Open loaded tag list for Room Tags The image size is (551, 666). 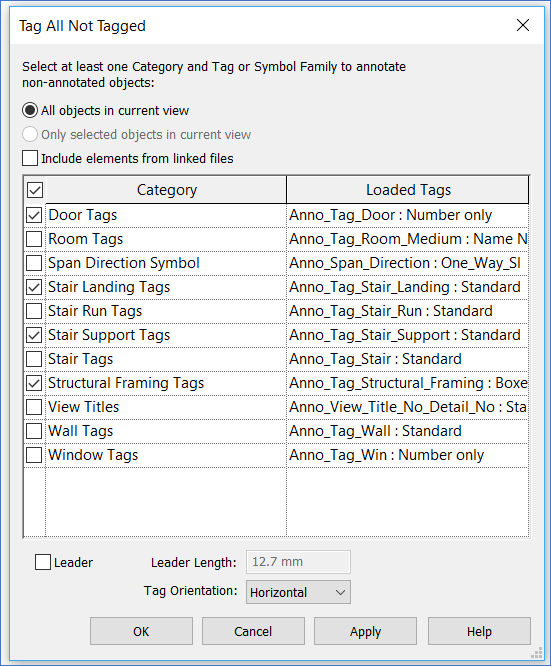pos(407,239)
